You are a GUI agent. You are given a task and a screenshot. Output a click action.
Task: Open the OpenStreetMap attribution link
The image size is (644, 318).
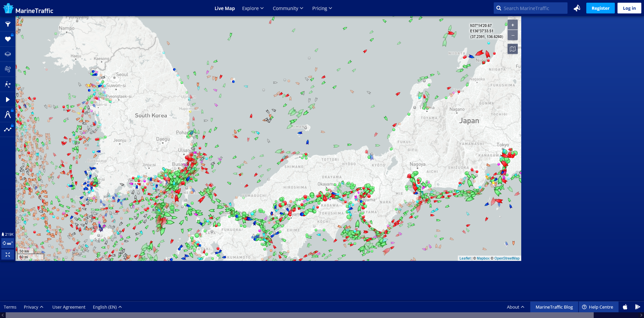507,258
